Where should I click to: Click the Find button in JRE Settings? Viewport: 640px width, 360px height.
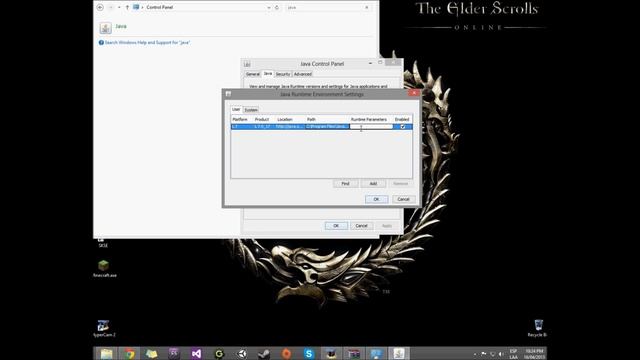(345, 184)
